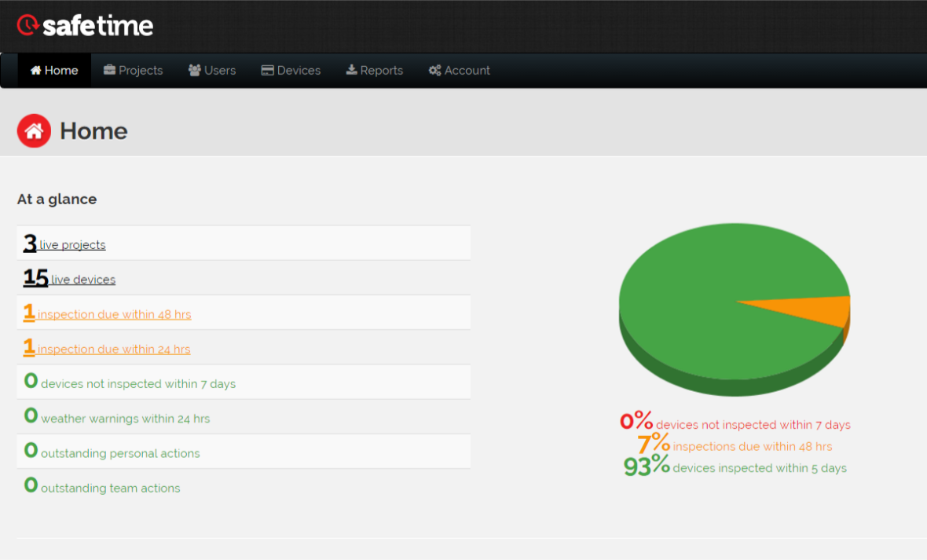Open the Reports nav tab

coord(374,71)
